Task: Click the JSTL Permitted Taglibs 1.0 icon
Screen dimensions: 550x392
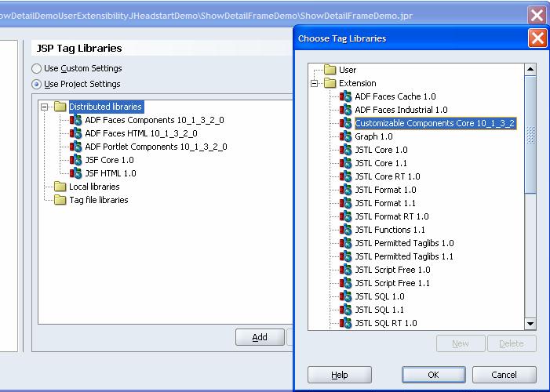Action: point(345,243)
